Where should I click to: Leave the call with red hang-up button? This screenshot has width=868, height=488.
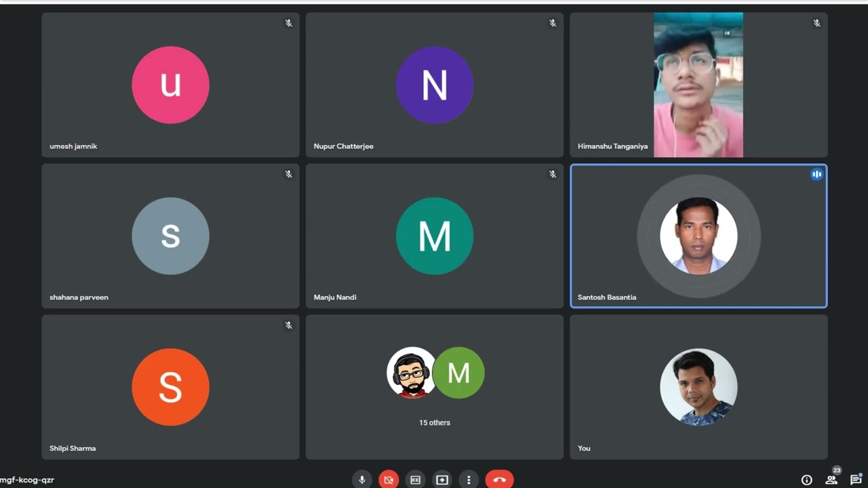(x=500, y=480)
